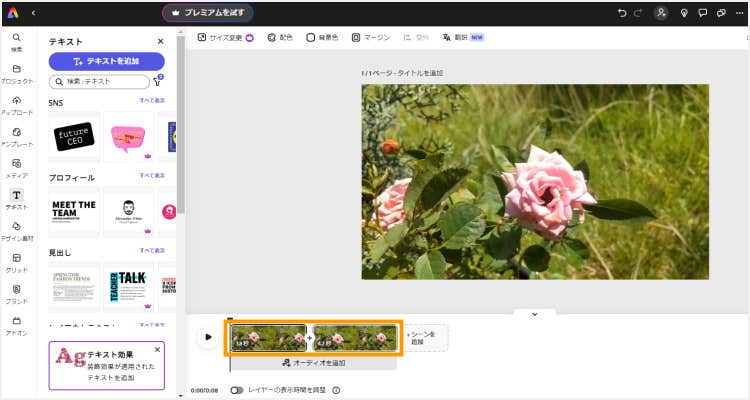This screenshot has height=400, width=750.
Task: Click the plus between timeline scenes
Action: 309,338
